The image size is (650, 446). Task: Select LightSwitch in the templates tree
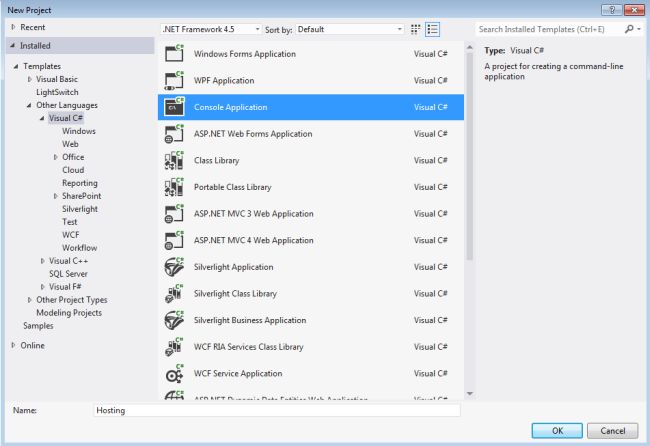[57, 92]
